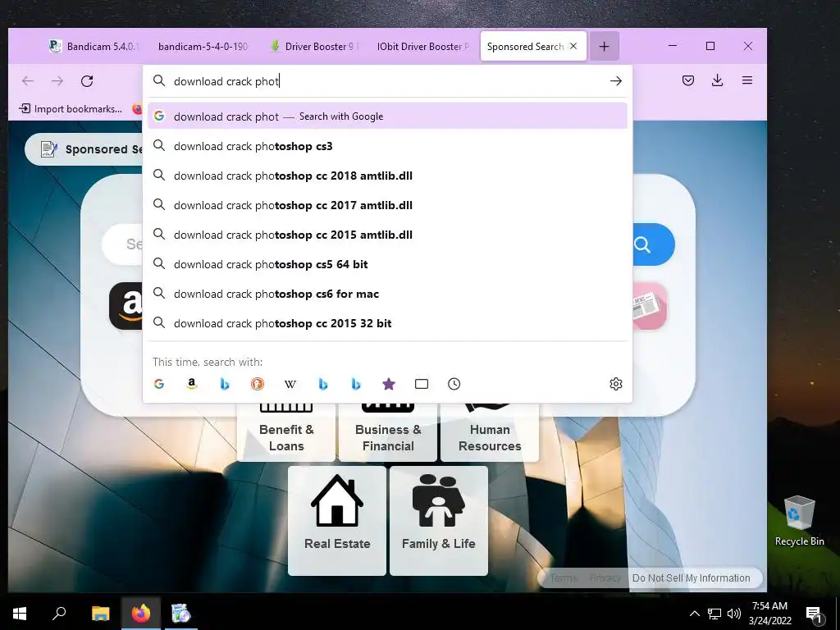
Task: Open the Sponsored Search badge on page
Action: tap(85, 149)
